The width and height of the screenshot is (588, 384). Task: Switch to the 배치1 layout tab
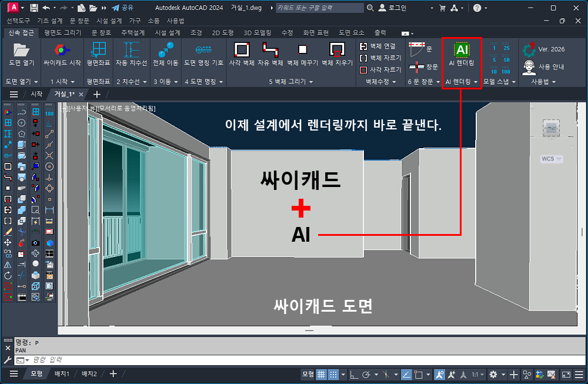point(62,374)
